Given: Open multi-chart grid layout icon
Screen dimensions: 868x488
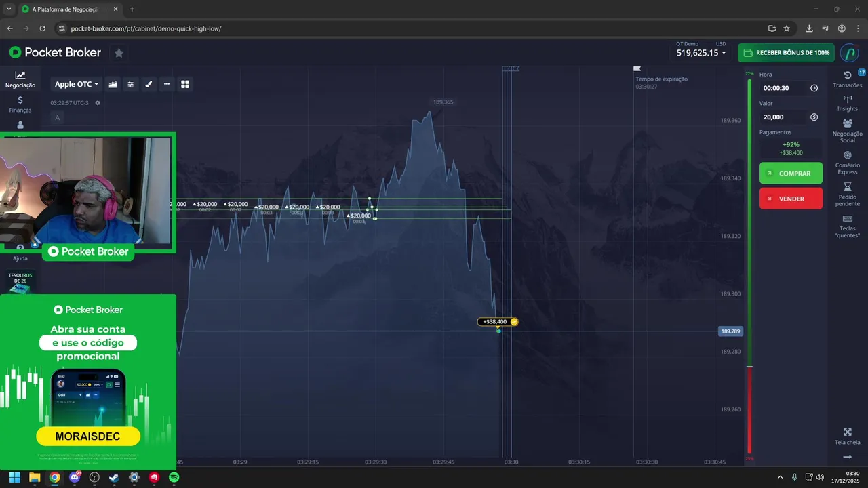Looking at the screenshot, I should (x=184, y=84).
